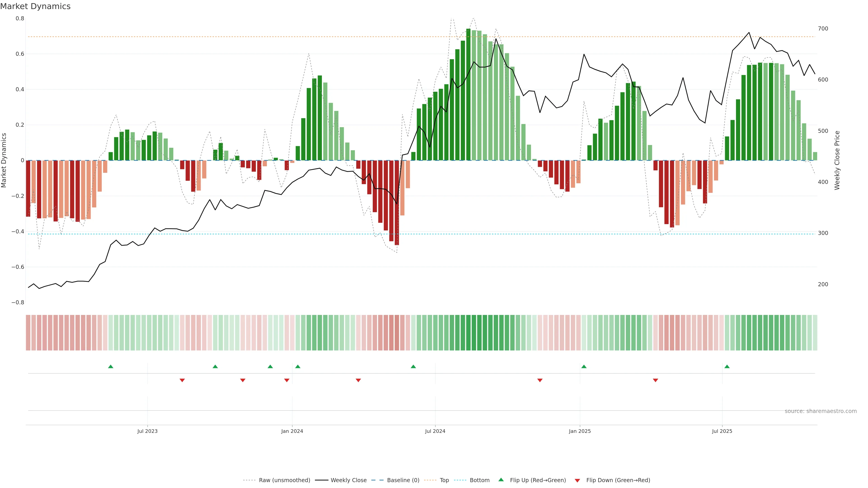This screenshot has height=488, width=868.
Task: Click the flip-up marker just after Jul 2025
Action: pyautogui.click(x=727, y=366)
